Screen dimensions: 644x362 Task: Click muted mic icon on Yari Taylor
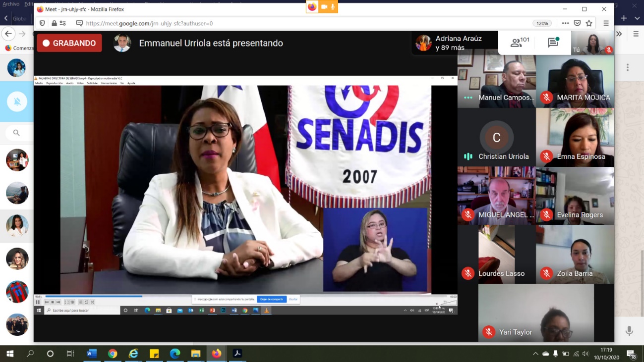tap(489, 332)
